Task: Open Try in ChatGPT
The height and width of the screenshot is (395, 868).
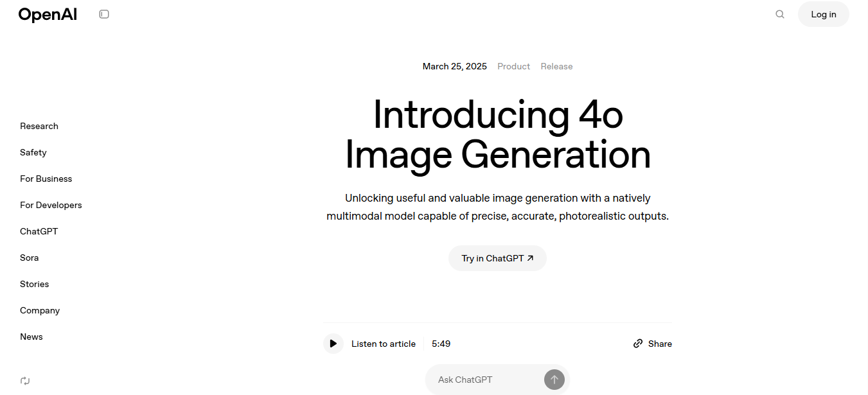Action: click(x=497, y=258)
